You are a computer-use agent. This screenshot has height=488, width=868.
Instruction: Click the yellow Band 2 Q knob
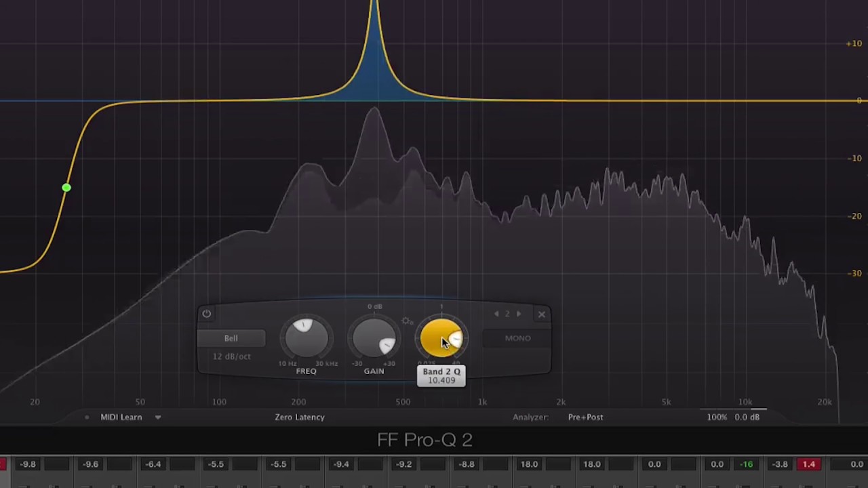coord(441,338)
